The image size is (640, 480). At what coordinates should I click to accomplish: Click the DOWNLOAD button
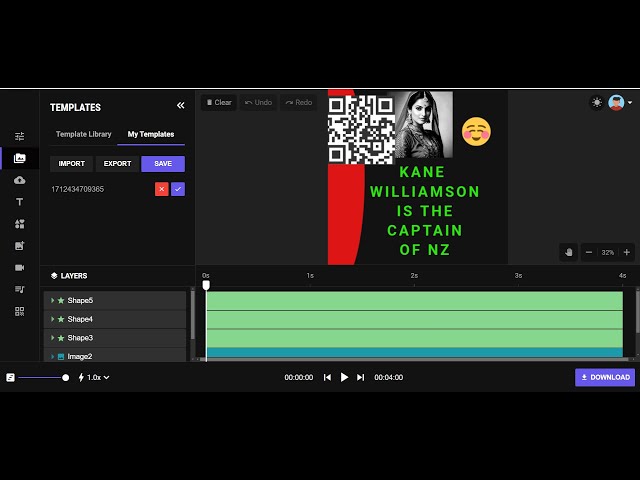pyautogui.click(x=605, y=377)
